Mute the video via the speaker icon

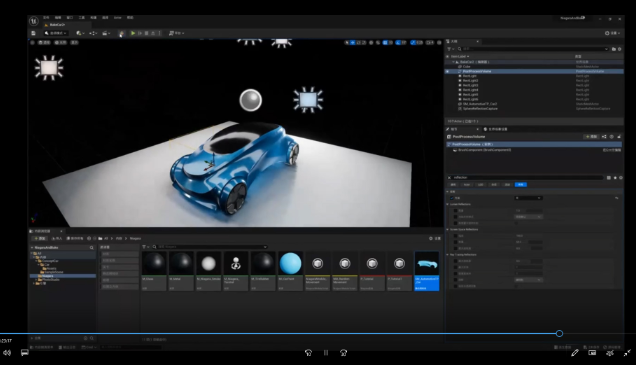pyautogui.click(x=7, y=353)
